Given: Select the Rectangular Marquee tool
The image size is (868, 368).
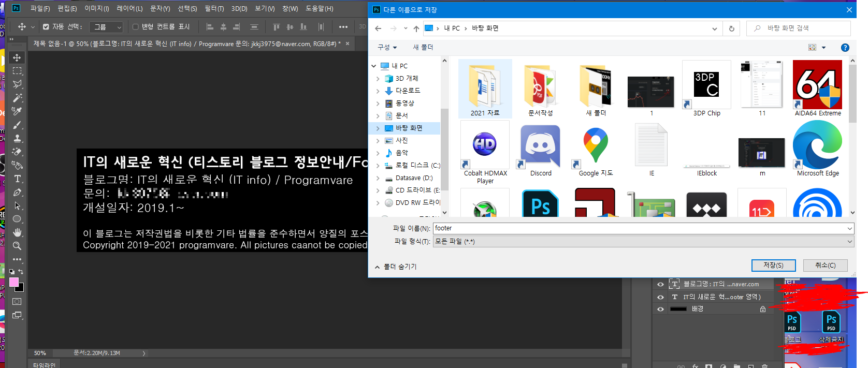Looking at the screenshot, I should (x=17, y=71).
